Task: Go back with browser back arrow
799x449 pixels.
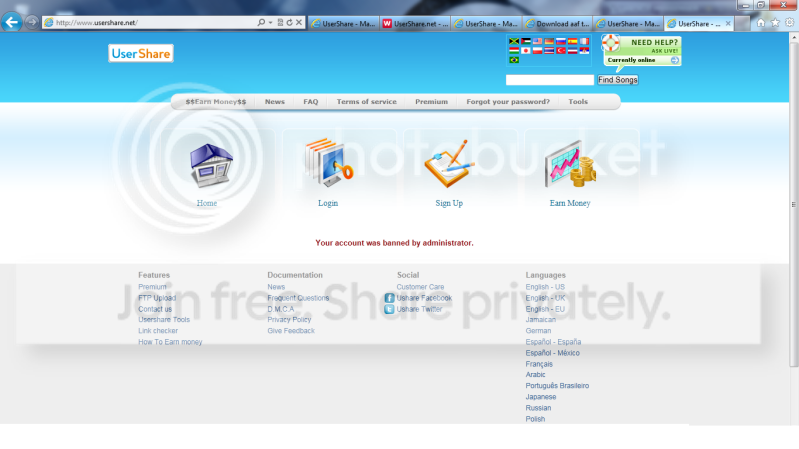Action: (x=11, y=22)
